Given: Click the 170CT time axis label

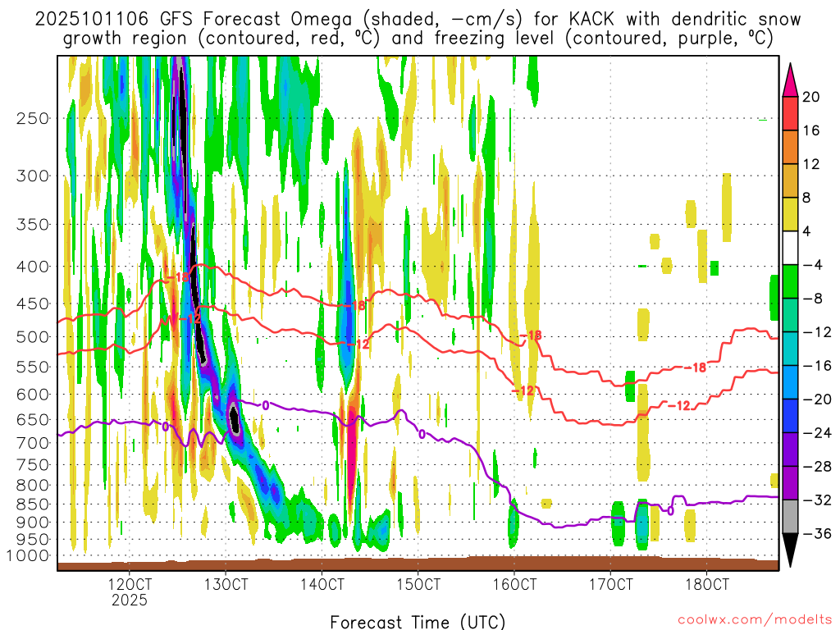Looking at the screenshot, I should click(610, 584).
